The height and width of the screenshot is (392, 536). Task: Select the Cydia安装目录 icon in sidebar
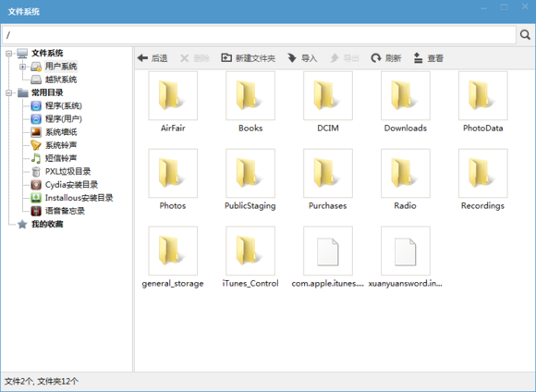pos(36,185)
